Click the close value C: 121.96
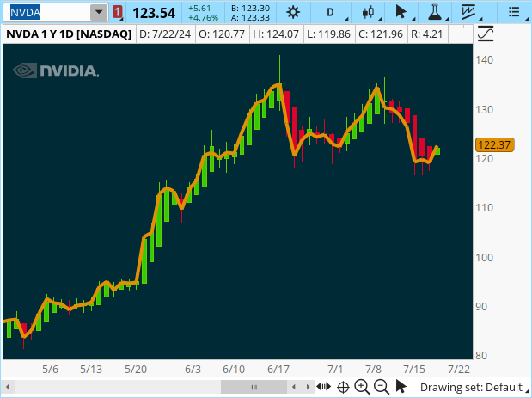Viewport: 532px width, 398px height. point(381,34)
